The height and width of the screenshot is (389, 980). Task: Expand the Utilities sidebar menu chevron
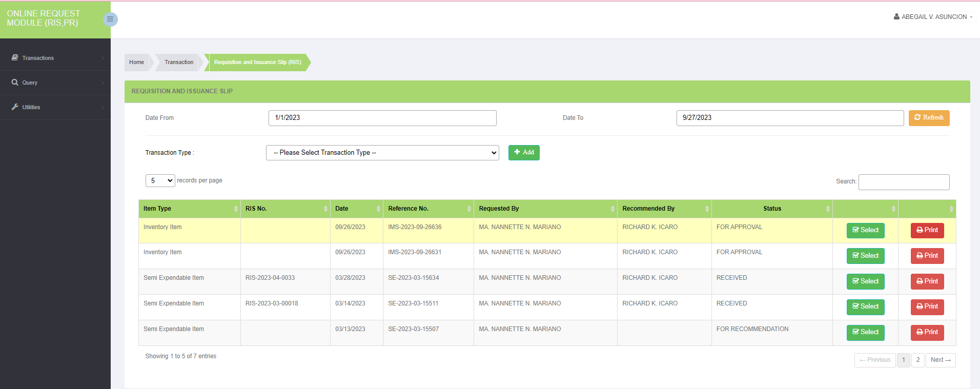[103, 108]
